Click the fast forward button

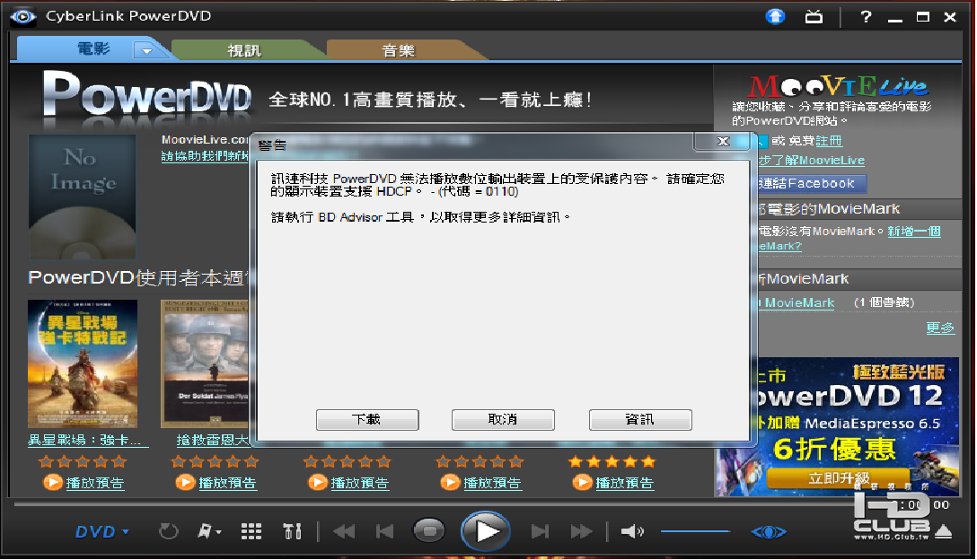pyautogui.click(x=581, y=531)
